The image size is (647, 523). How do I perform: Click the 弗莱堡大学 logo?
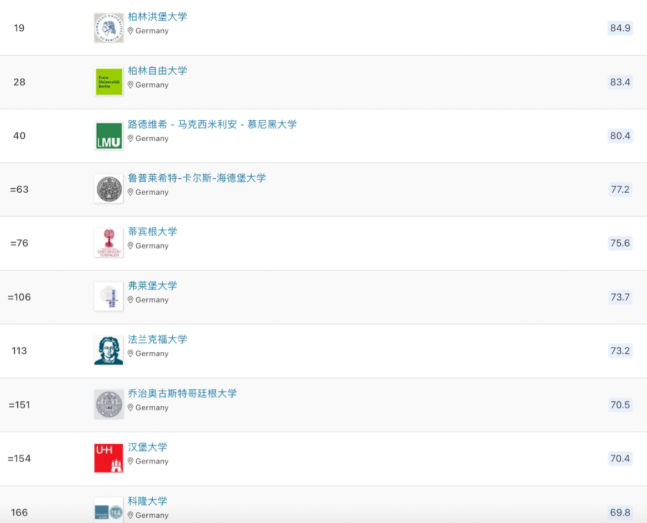109,297
